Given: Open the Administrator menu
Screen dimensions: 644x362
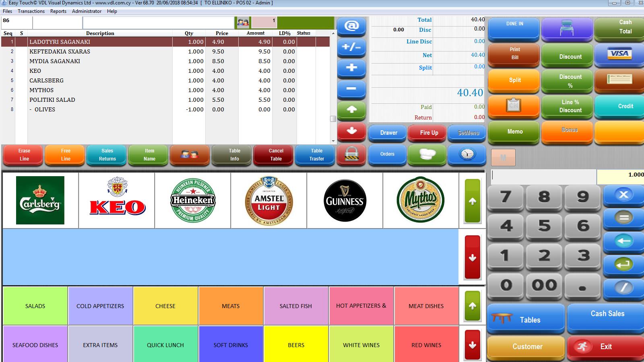Looking at the screenshot, I should (x=87, y=11).
